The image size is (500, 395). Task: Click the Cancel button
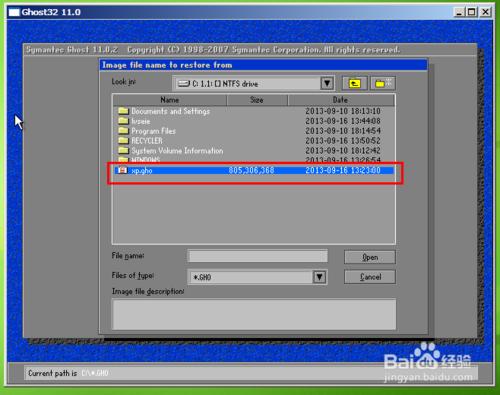pos(370,277)
